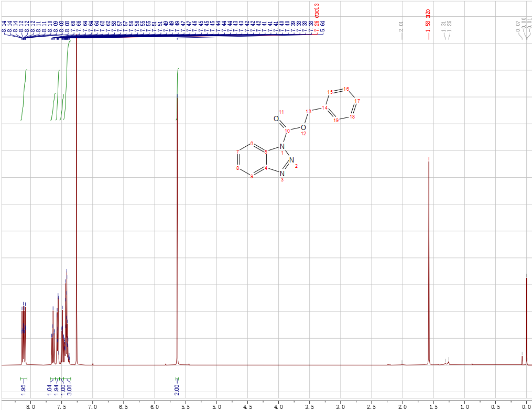This screenshot has width=532, height=410.
Task: Click atom 17 on the phenyl ring
Action: pos(357,100)
